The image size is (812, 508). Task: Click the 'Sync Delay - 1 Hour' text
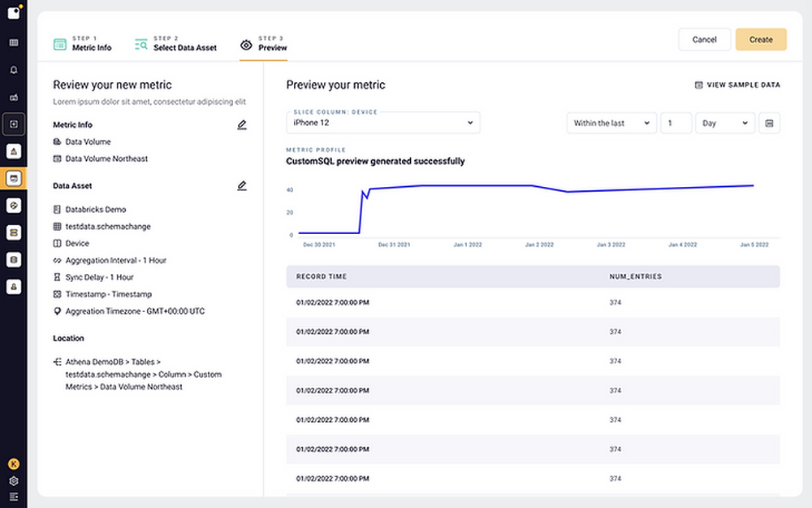(x=99, y=277)
